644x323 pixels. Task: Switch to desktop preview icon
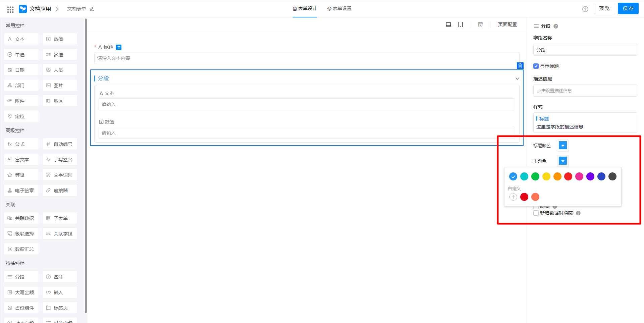(x=448, y=24)
